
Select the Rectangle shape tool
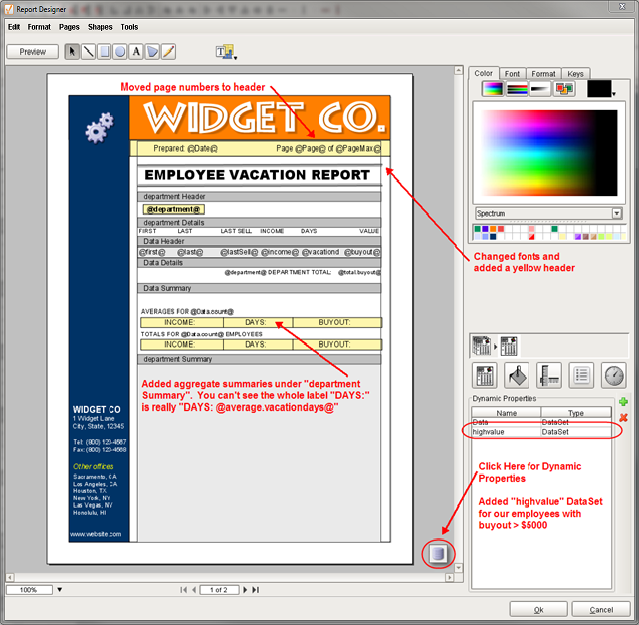104,52
